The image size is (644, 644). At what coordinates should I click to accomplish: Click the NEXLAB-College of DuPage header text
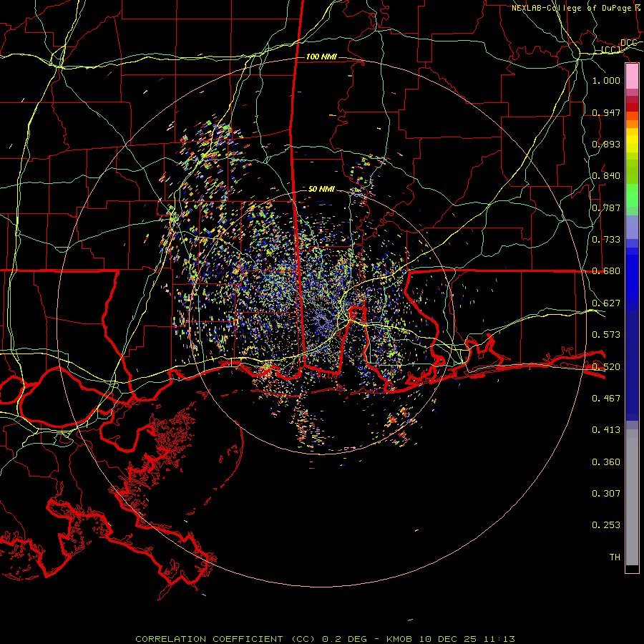tap(571, 8)
